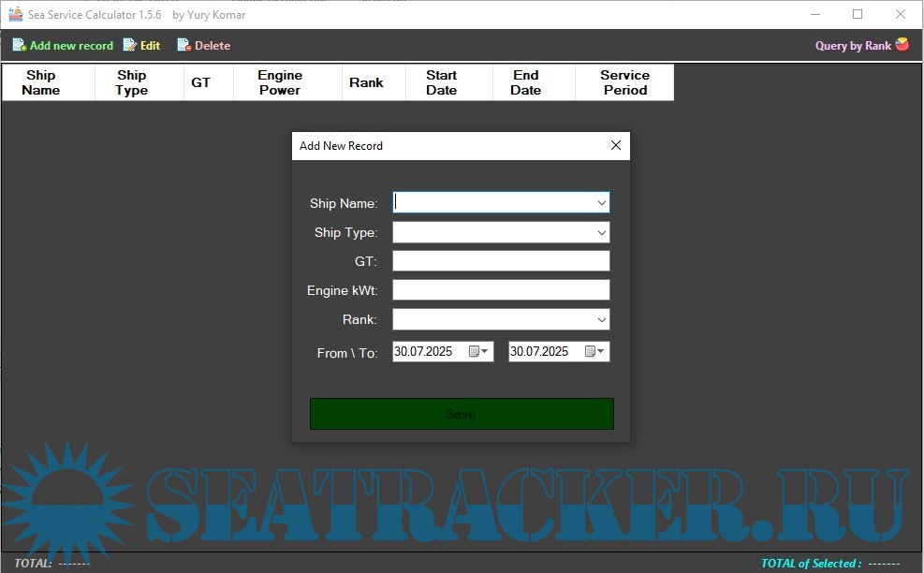Click the End Date column header
This screenshot has height=573, width=924.
[x=525, y=82]
